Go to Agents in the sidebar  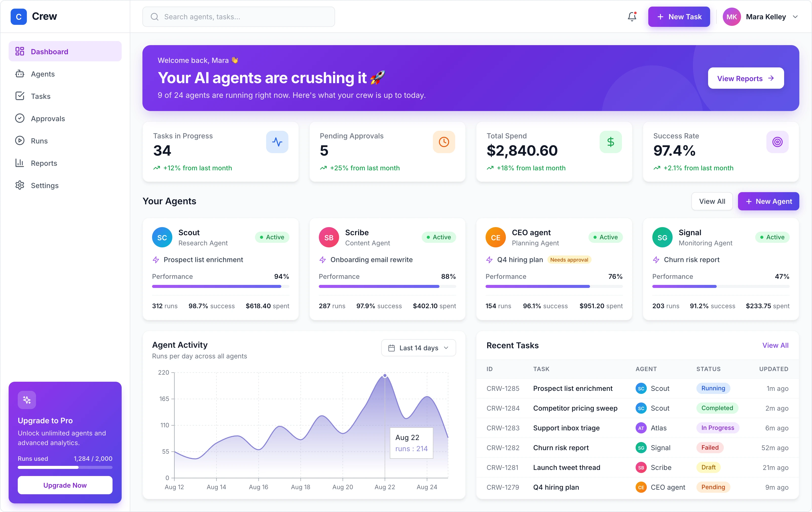[x=65, y=74]
